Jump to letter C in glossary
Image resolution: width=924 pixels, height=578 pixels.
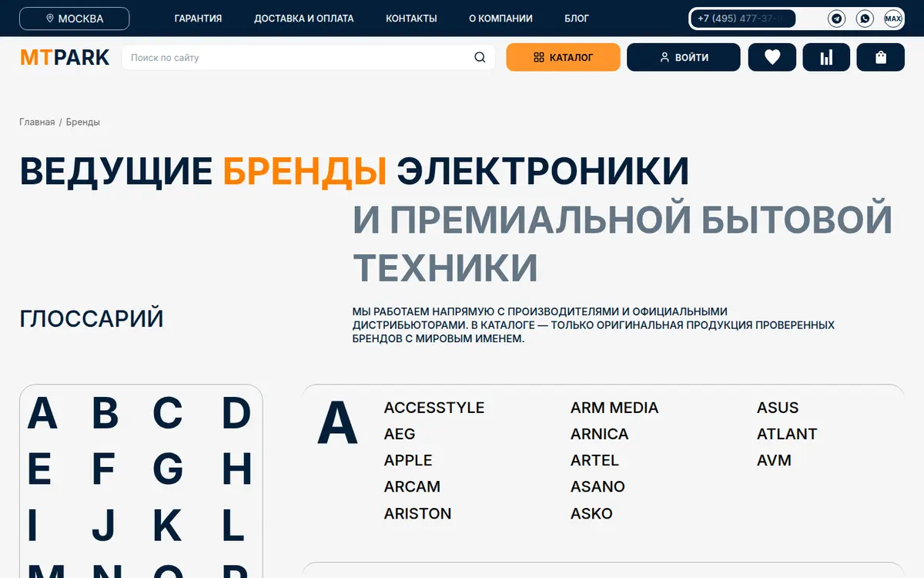point(167,414)
